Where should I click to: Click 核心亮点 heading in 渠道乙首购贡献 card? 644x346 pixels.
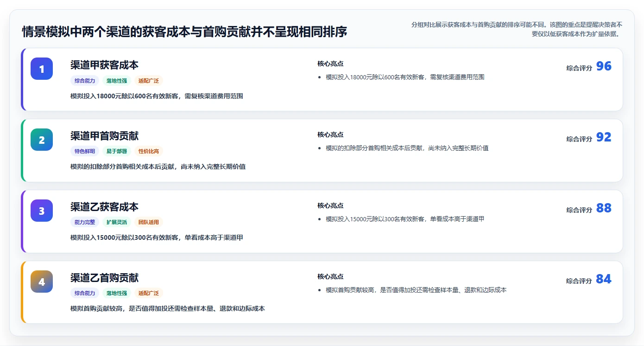click(x=330, y=276)
